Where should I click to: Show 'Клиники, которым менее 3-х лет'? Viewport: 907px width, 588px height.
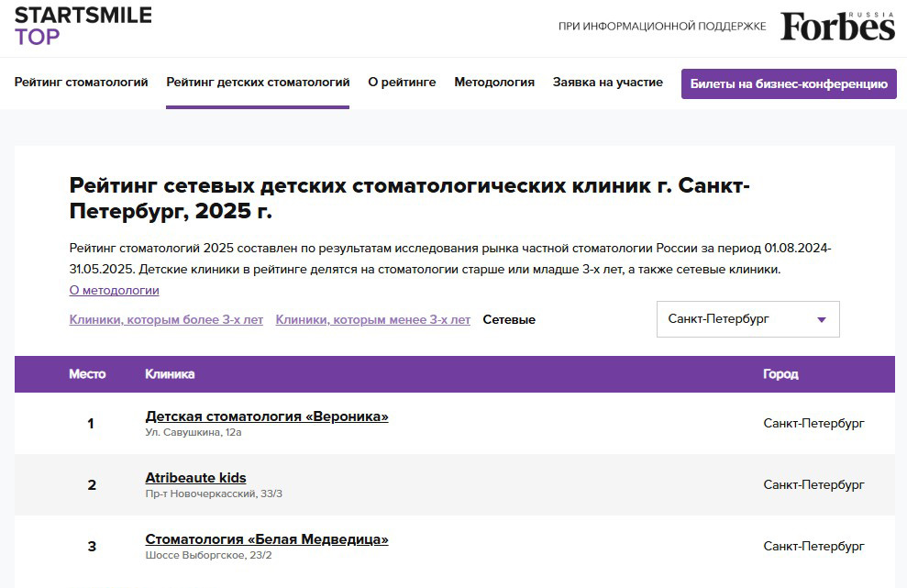click(x=372, y=320)
